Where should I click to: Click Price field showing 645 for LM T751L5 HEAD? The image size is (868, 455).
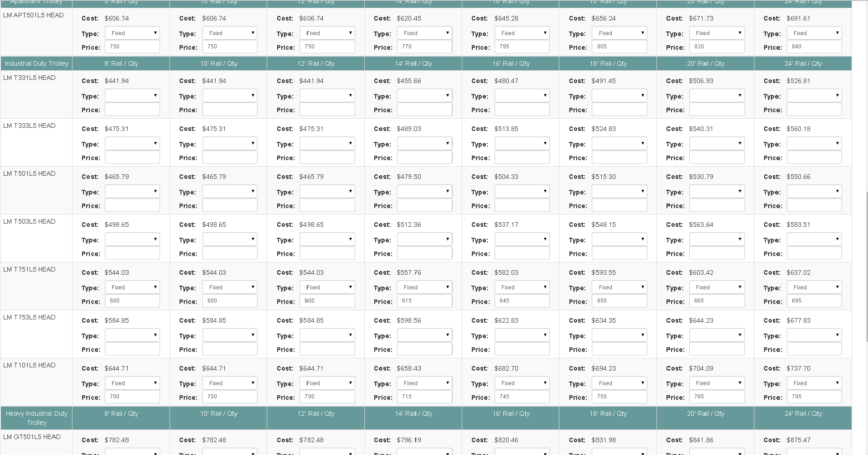(x=522, y=301)
